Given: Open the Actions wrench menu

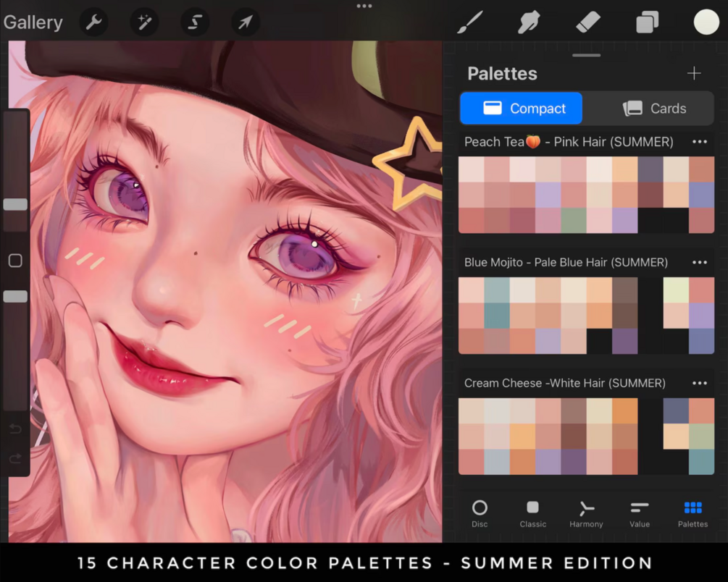Looking at the screenshot, I should (93, 22).
